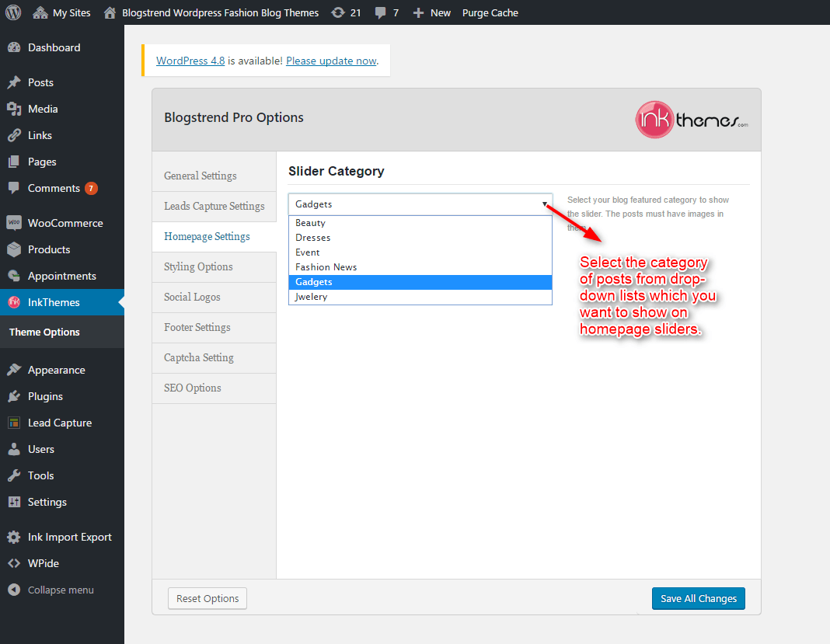
Task: Open comments bubble icon showing 7
Action: (380, 12)
